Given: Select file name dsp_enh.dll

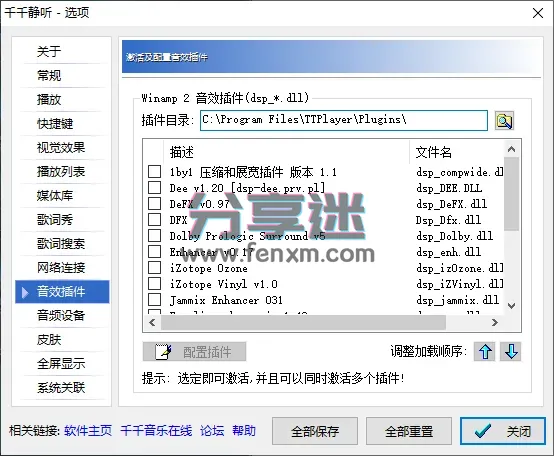Looking at the screenshot, I should [x=448, y=252].
